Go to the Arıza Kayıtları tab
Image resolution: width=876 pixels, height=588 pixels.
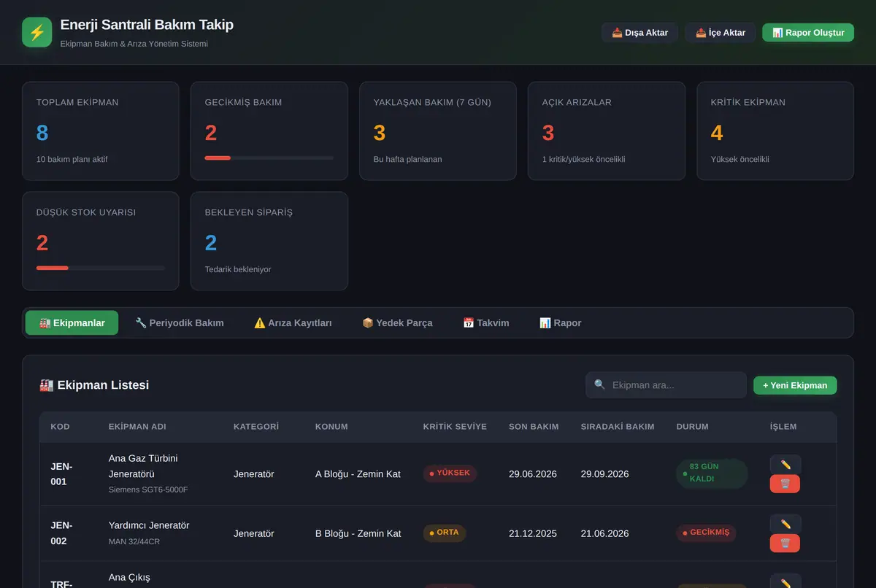[293, 323]
